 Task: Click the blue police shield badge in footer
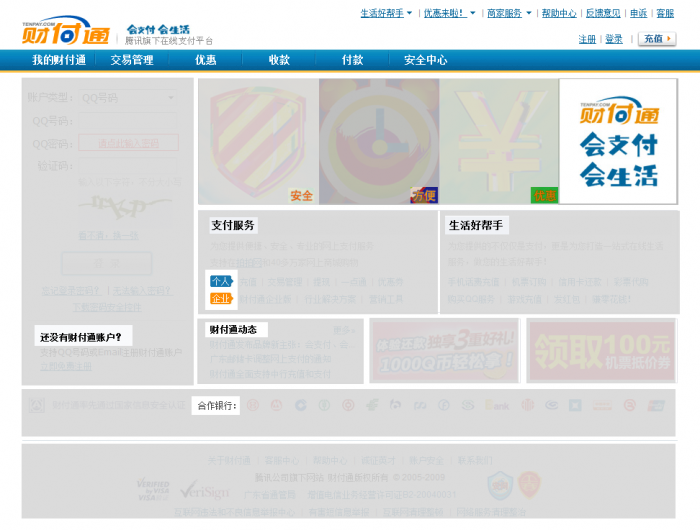(500, 486)
